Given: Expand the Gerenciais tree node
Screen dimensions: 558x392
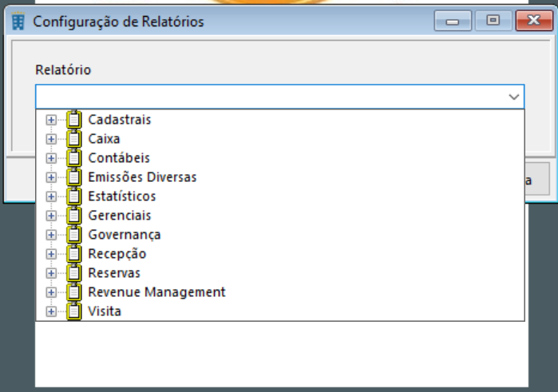Looking at the screenshot, I should coord(51,216).
